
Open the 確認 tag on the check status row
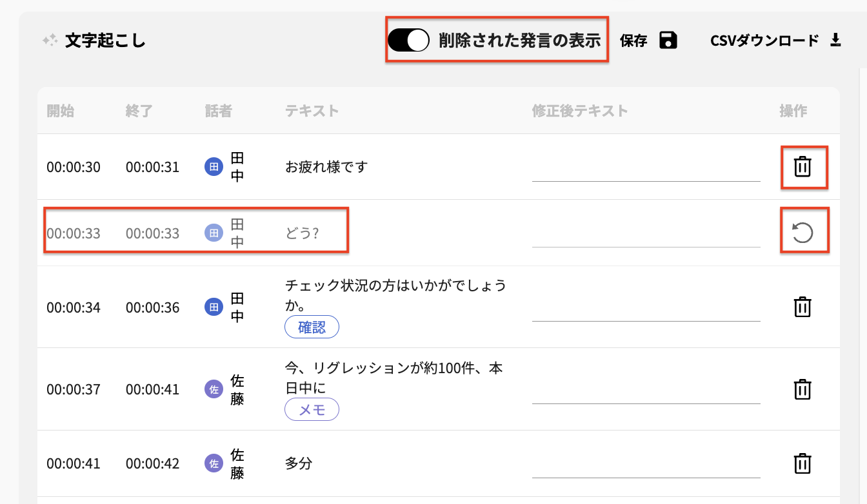coord(312,327)
